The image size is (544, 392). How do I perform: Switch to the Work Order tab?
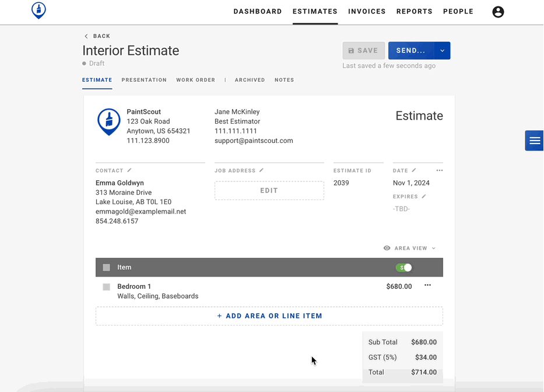pyautogui.click(x=196, y=80)
